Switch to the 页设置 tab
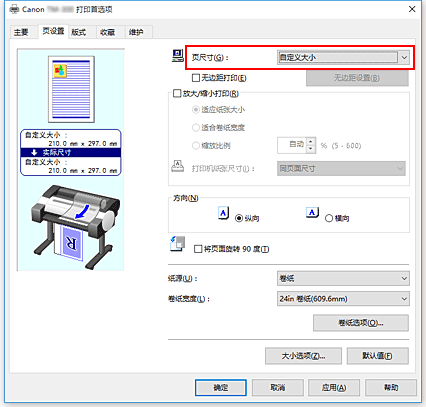 (x=53, y=31)
